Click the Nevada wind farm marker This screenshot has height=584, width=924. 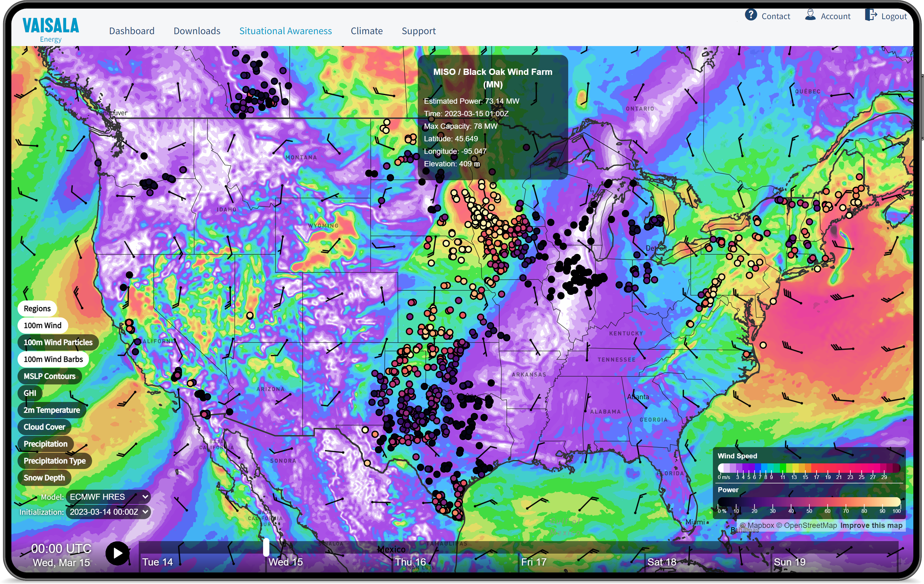[250, 315]
